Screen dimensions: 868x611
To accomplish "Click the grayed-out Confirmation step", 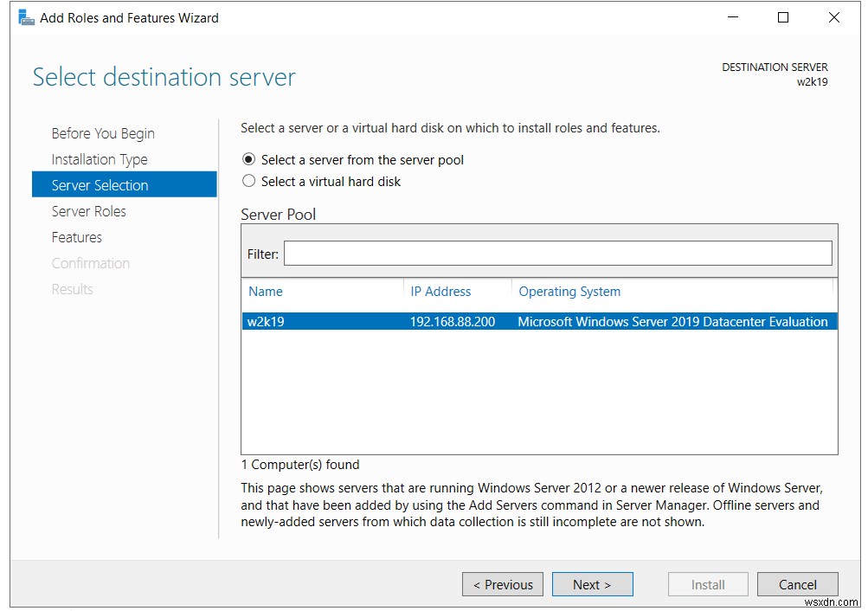I will click(90, 263).
